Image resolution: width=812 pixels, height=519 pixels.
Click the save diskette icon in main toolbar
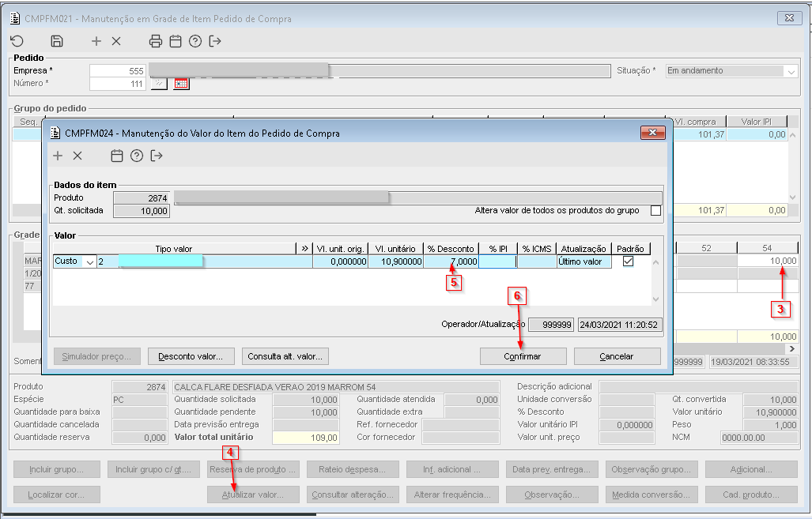click(x=57, y=41)
